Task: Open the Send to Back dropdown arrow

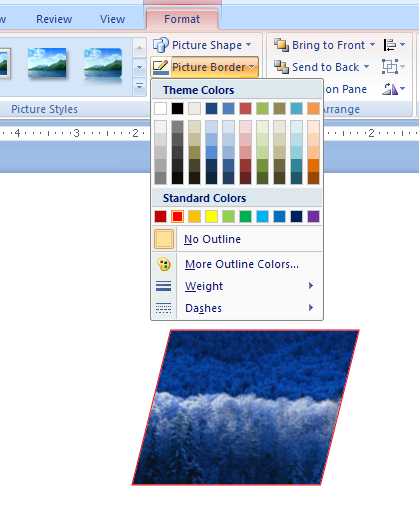Action: (x=367, y=67)
